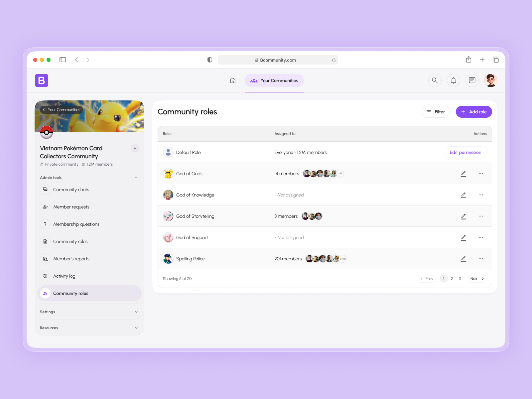This screenshot has width=532, height=399.
Task: Edit the God of Knowledge role
Action: tap(464, 195)
